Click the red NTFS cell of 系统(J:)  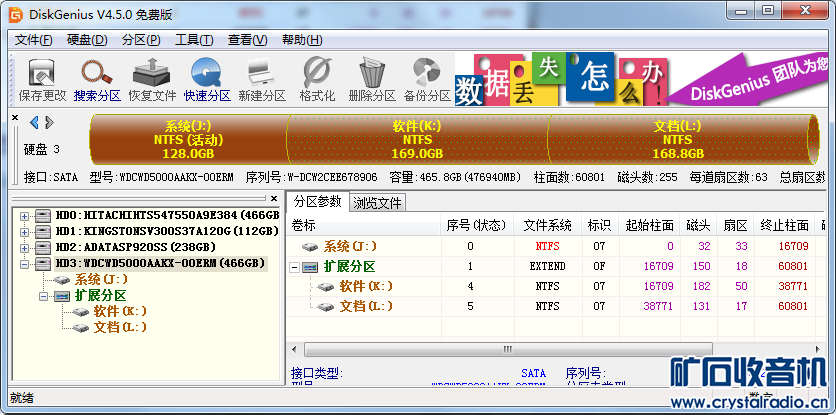click(x=548, y=247)
